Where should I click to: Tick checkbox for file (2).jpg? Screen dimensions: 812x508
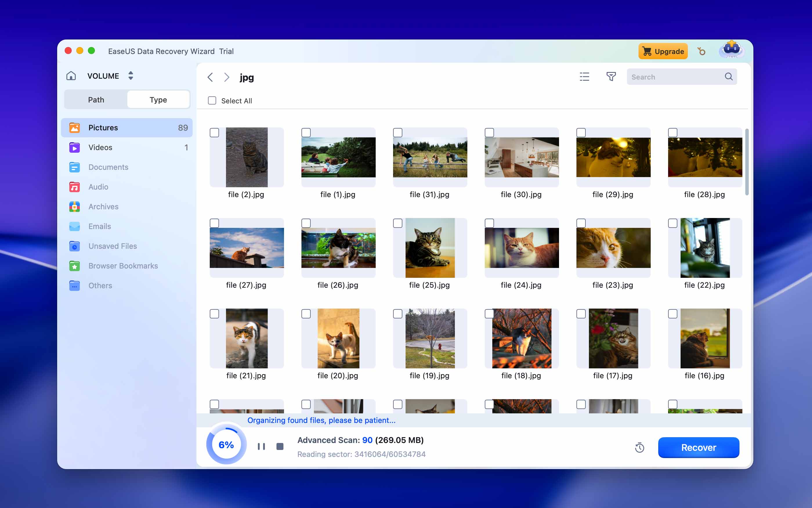[214, 133]
